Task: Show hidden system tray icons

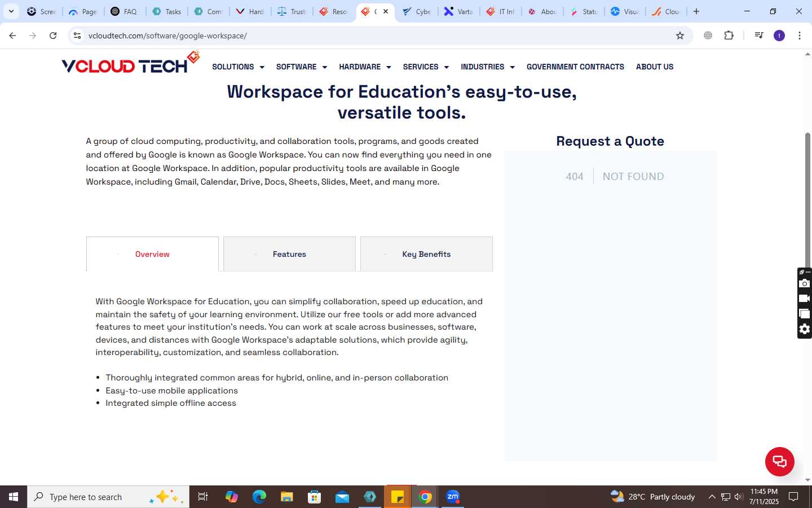Action: 712,497
